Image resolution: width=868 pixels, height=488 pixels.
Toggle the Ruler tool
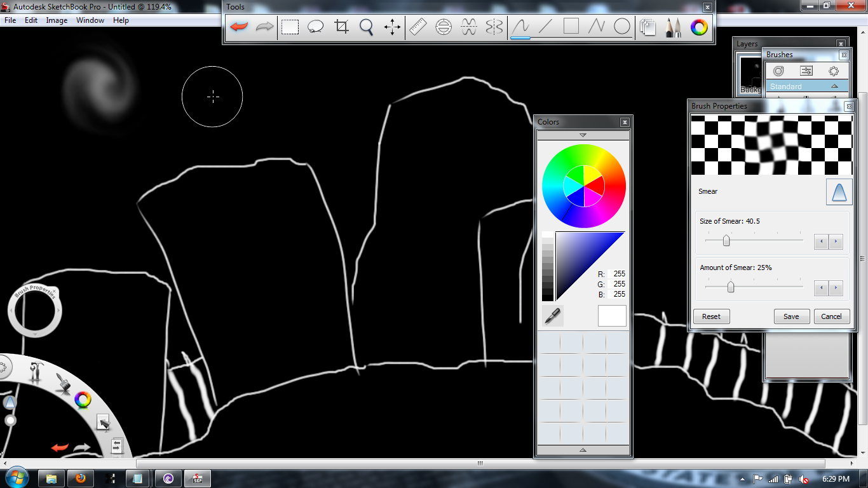[418, 27]
